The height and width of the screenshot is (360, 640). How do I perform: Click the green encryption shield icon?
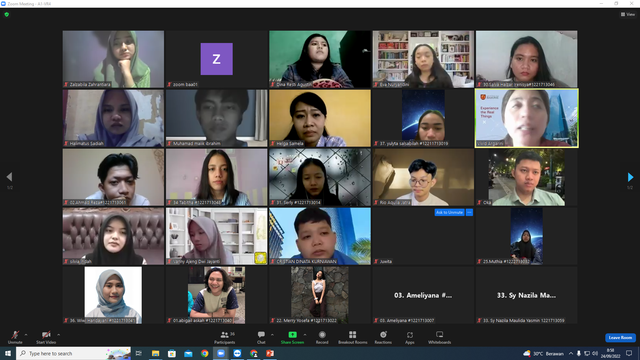[7, 14]
